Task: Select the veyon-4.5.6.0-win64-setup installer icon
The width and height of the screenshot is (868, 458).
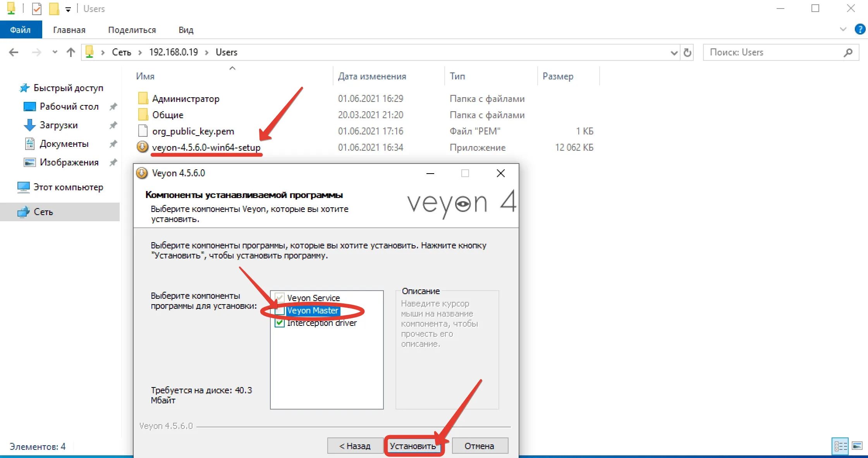Action: click(143, 147)
